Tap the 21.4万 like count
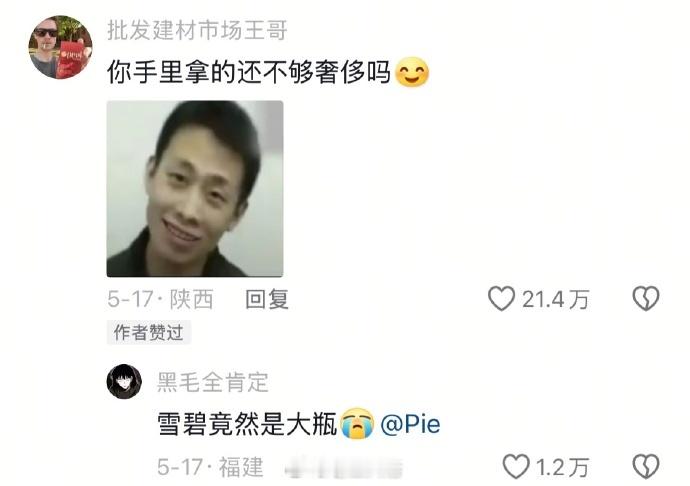This screenshot has width=690, height=486. [555, 300]
